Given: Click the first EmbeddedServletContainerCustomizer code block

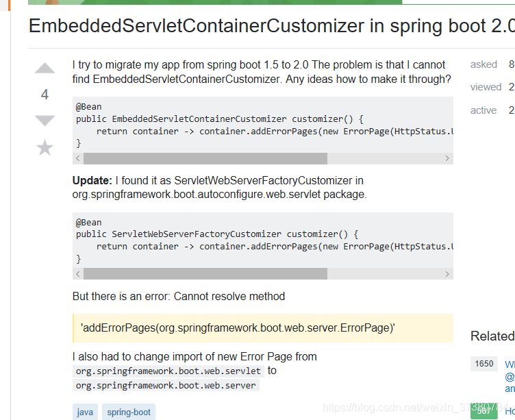Looking at the screenshot, I should (x=263, y=125).
